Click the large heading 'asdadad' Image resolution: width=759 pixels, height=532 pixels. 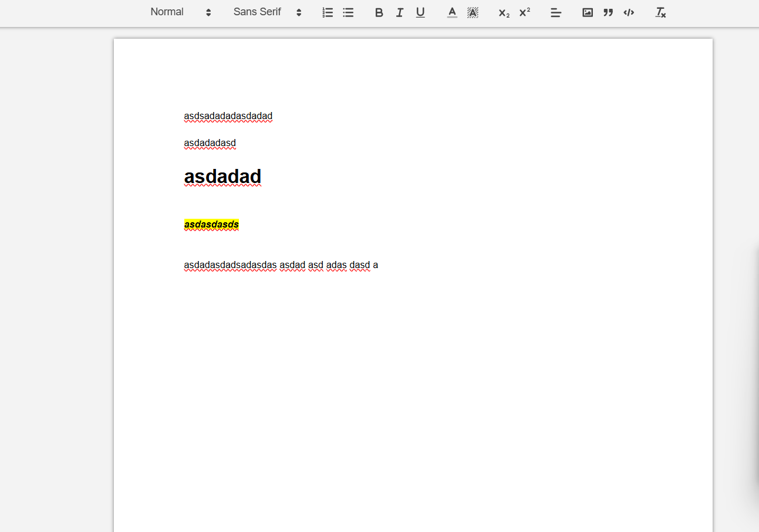[222, 177]
